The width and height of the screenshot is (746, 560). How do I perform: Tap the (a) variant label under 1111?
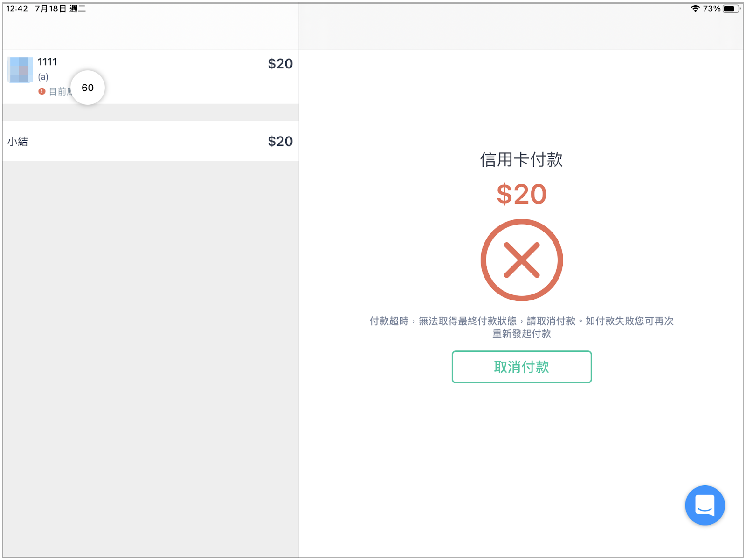pyautogui.click(x=43, y=77)
